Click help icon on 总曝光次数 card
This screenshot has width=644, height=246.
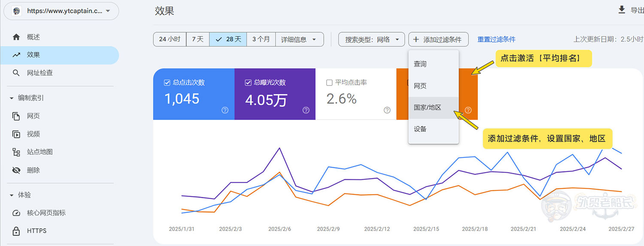point(306,110)
